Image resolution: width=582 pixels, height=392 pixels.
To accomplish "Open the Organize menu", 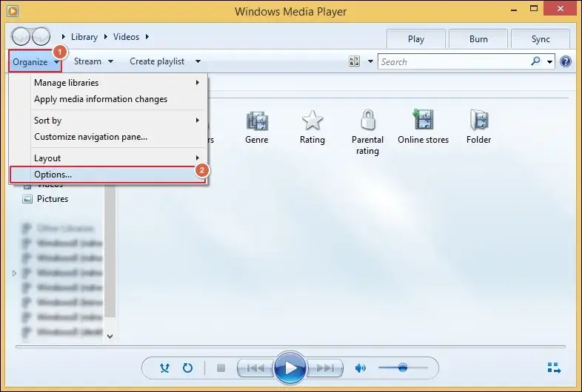I will click(x=36, y=61).
